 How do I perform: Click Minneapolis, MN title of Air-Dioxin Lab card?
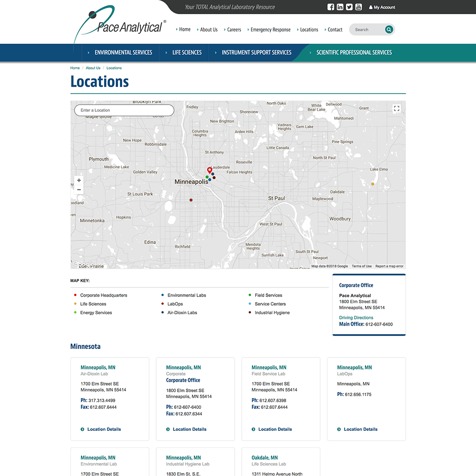coord(98,367)
